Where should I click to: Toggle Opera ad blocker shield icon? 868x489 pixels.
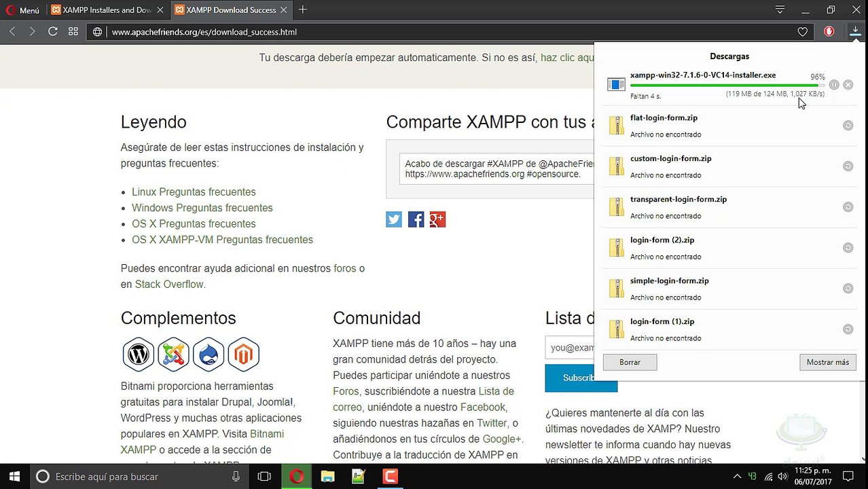tap(829, 32)
